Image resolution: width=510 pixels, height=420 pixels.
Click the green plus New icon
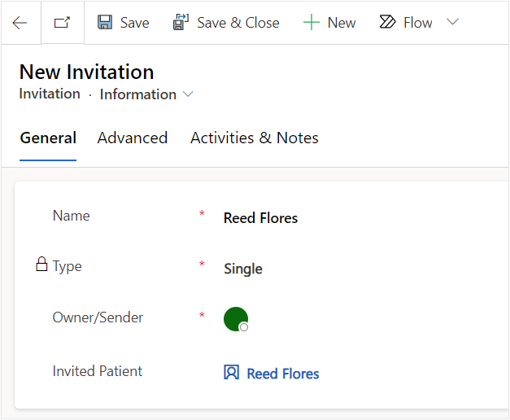(312, 23)
